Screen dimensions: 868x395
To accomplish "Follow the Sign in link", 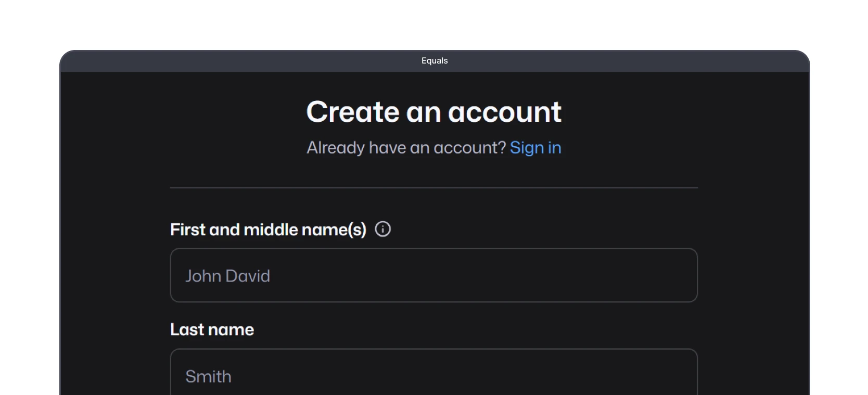I will (x=535, y=148).
